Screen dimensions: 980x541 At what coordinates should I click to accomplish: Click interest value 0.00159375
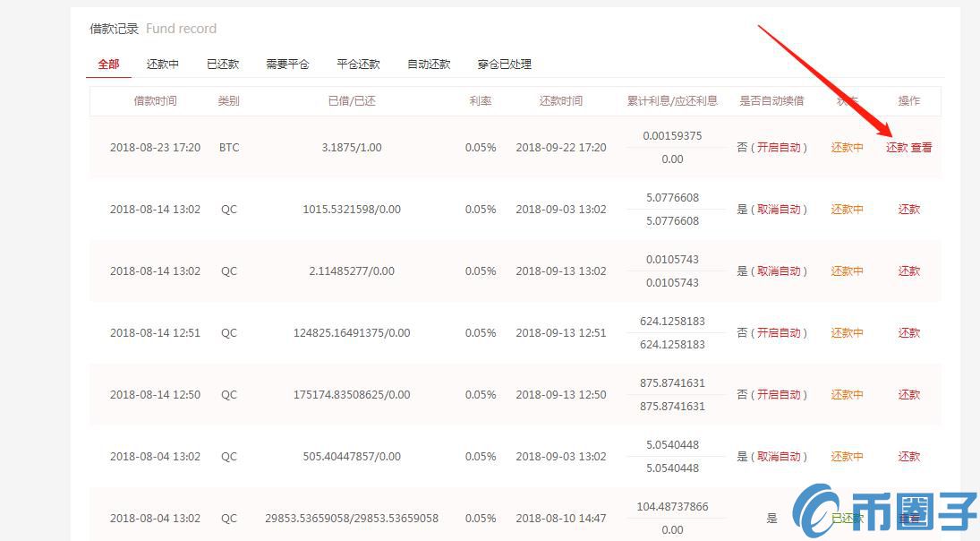[x=672, y=136]
